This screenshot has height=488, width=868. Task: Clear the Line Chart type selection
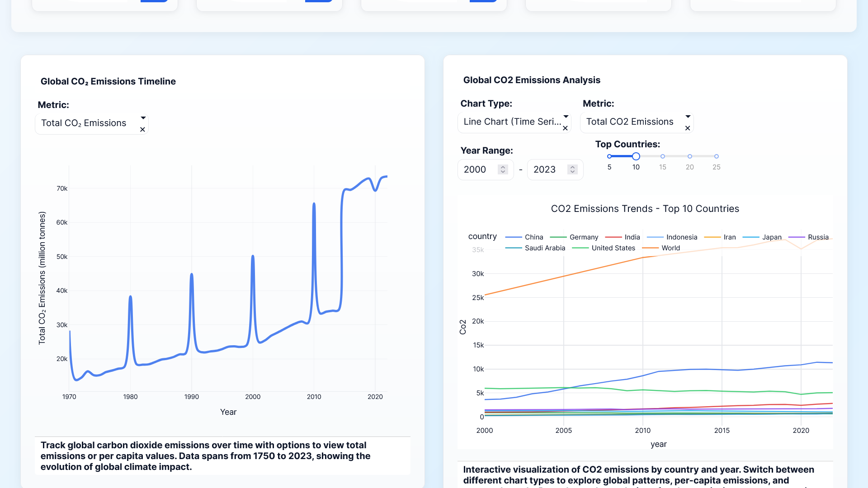[x=565, y=128]
